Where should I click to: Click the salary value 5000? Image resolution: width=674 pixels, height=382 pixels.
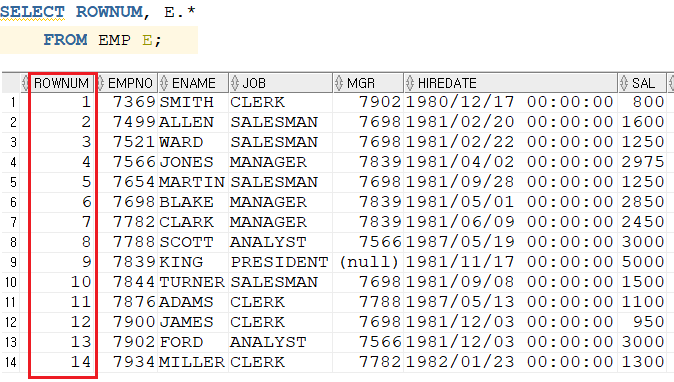pos(642,262)
